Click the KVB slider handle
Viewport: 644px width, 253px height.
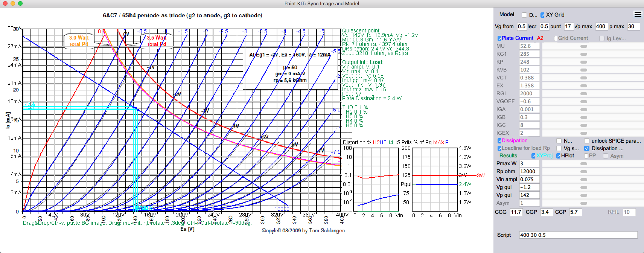pos(584,70)
